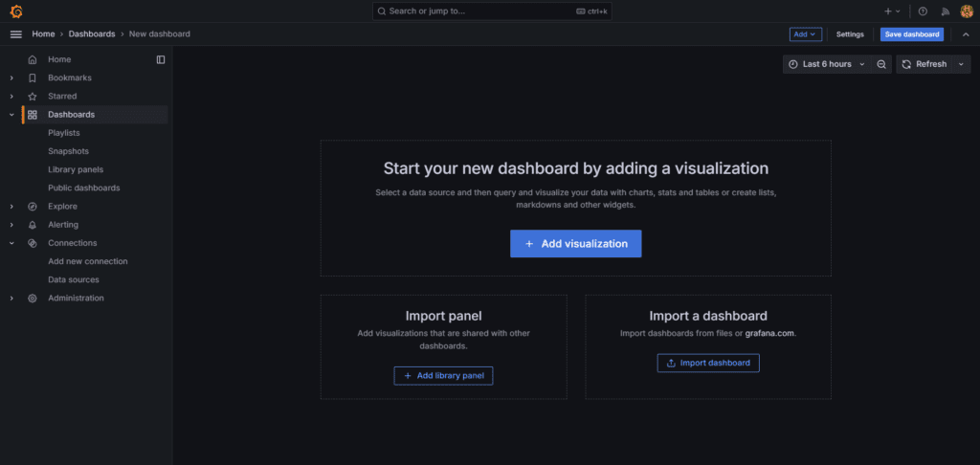
Task: Follow the grafana.com link
Action: point(770,334)
